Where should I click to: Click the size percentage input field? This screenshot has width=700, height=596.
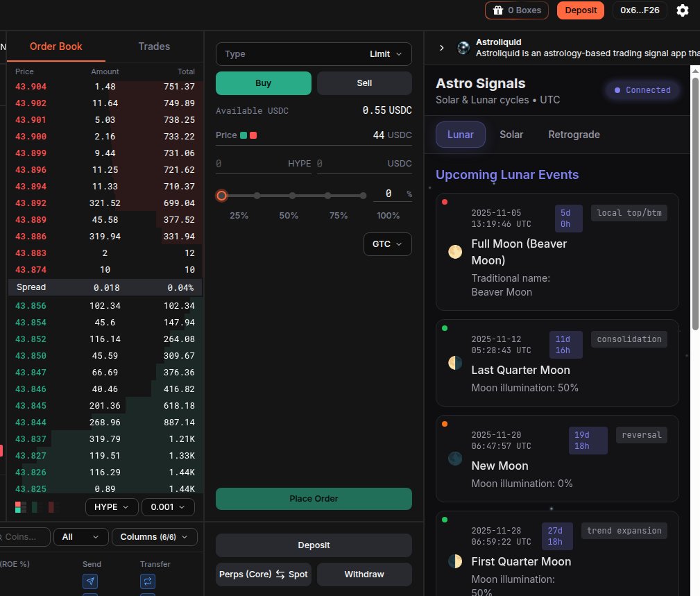[393, 194]
